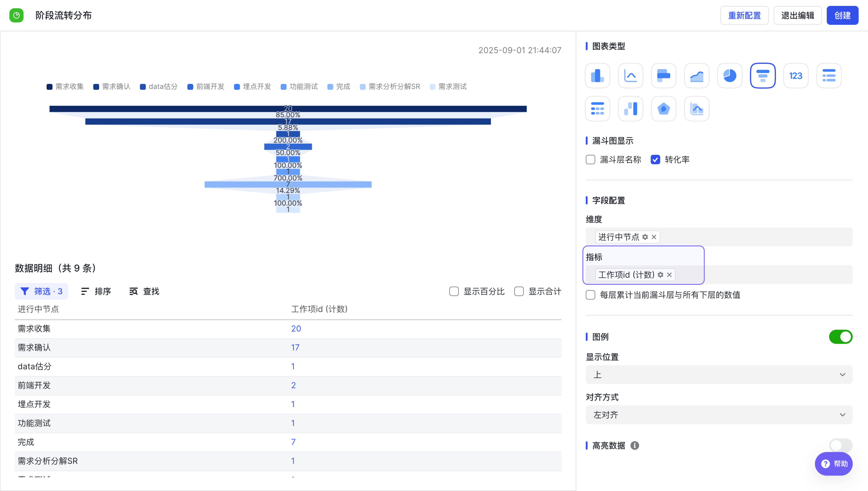Select the funnel chart type
This screenshot has height=491, width=868.
763,76
